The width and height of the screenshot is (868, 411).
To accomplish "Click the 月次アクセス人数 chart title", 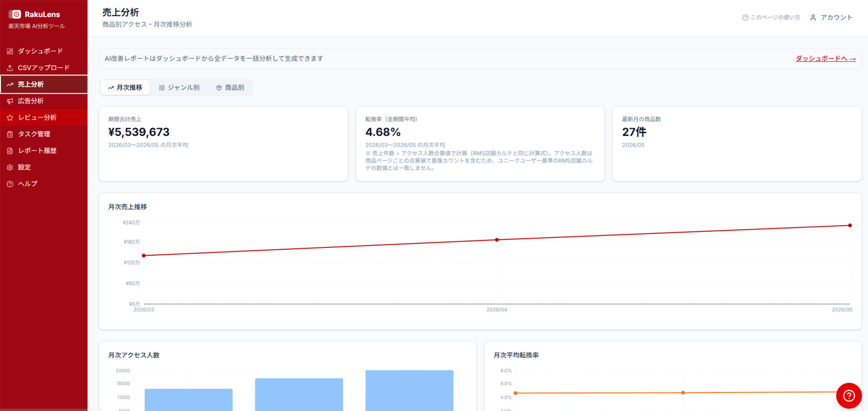I will 134,355.
